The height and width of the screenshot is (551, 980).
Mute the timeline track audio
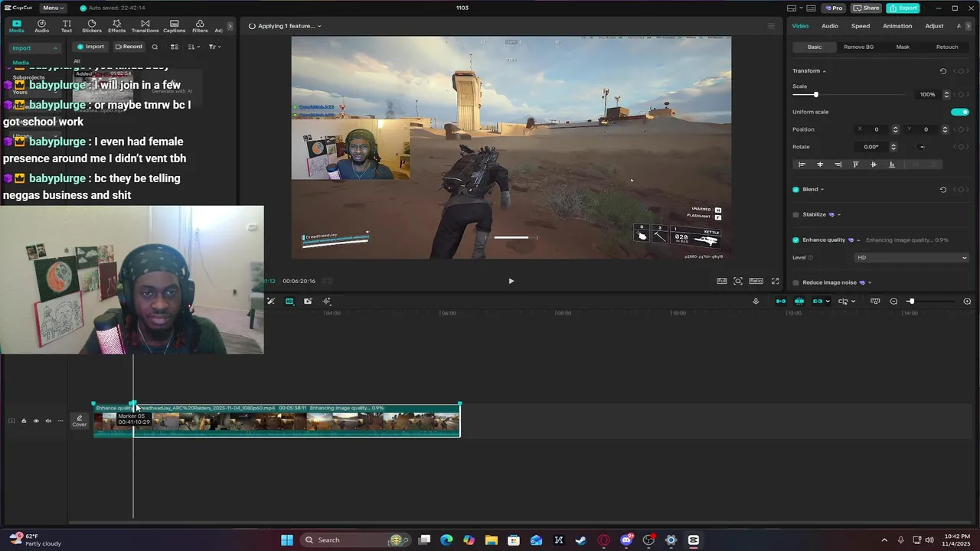pyautogui.click(x=48, y=421)
